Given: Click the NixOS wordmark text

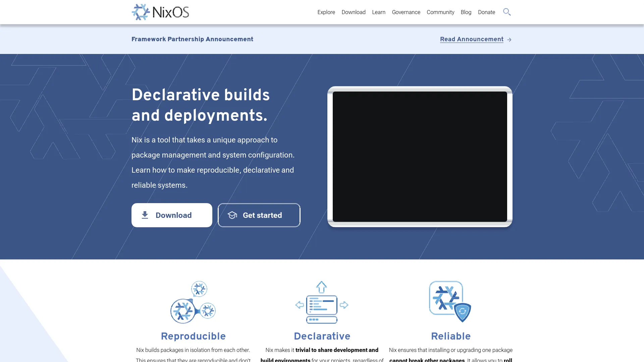Looking at the screenshot, I should click(x=171, y=12).
